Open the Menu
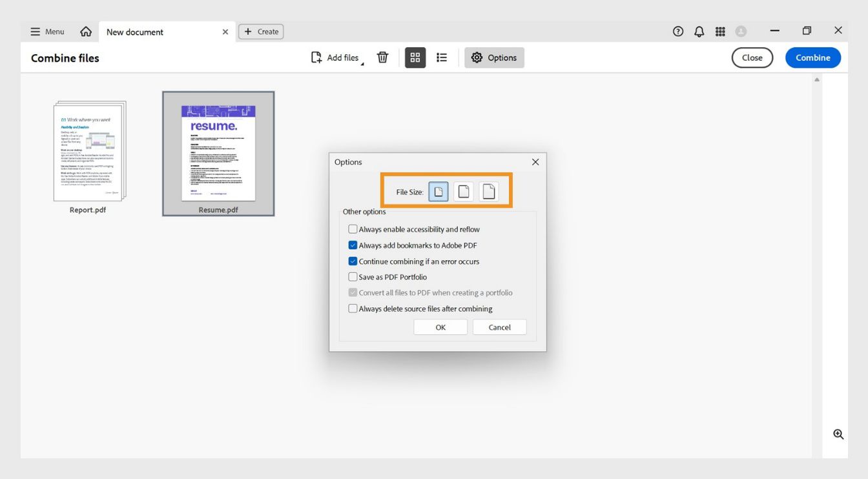 (x=46, y=31)
